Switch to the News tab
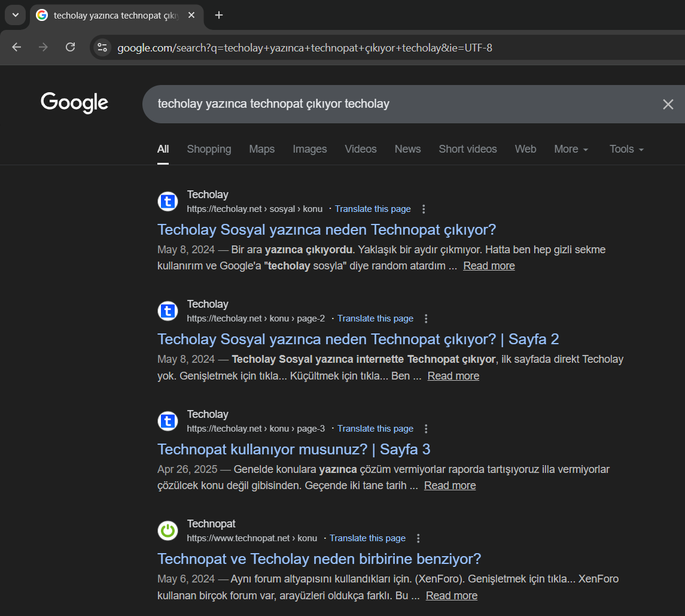This screenshot has height=616, width=685. (407, 149)
